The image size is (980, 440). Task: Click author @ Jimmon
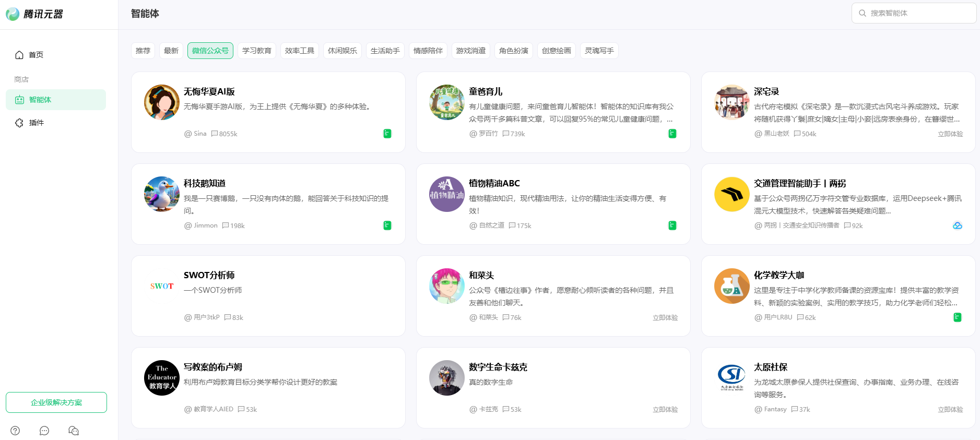201,225
